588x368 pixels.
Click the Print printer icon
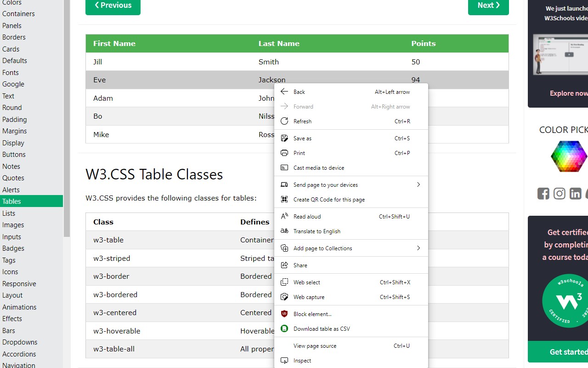click(x=284, y=153)
